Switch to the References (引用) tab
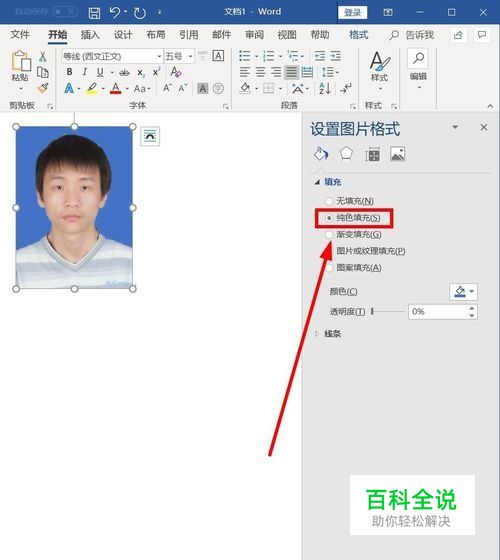Screen dimensions: 500x560 (189, 35)
